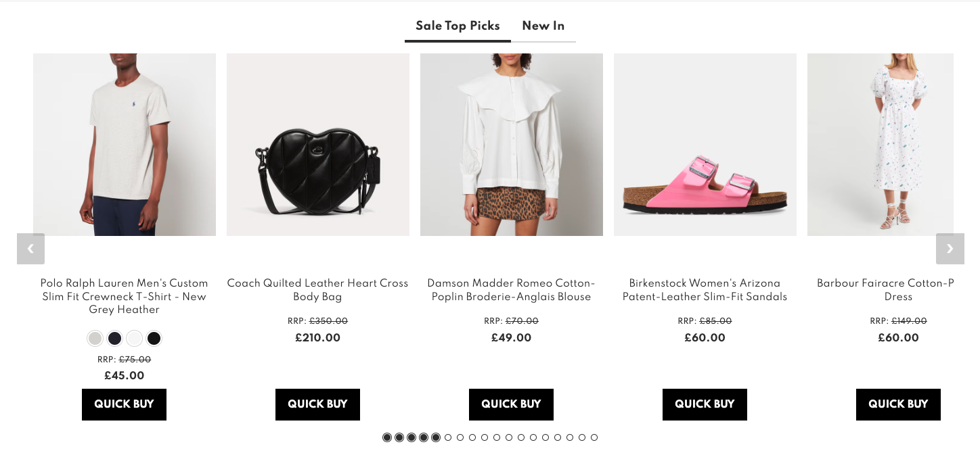This screenshot has width=980, height=455.
Task: Jump to the first carousel page dot
Action: point(387,437)
